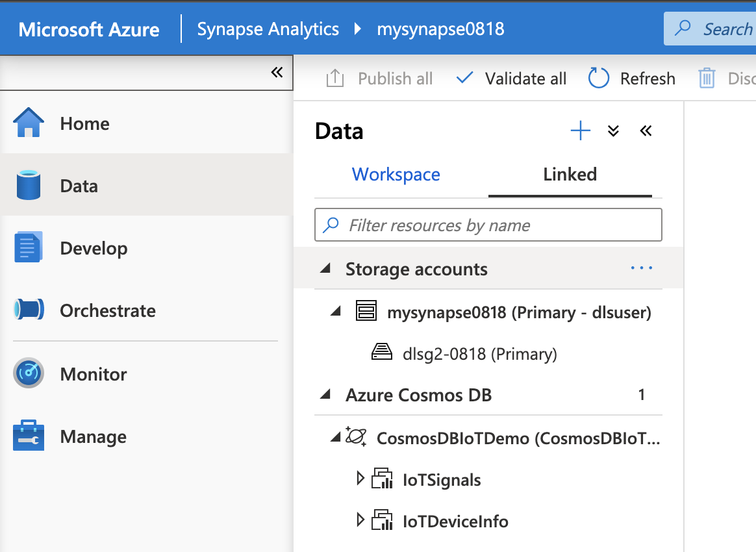
Task: Click the Manage toolbox icon
Action: 29,436
